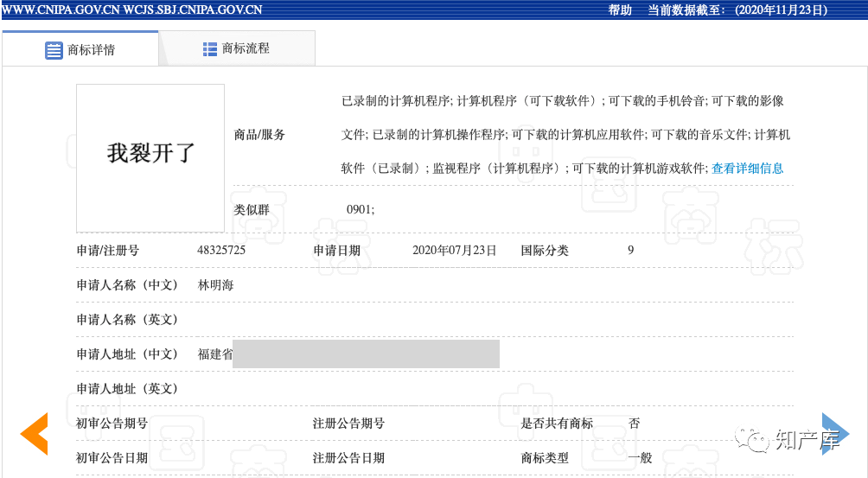The width and height of the screenshot is (868, 478).
Task: Switch to the 商标流程 tab
Action: [237, 48]
